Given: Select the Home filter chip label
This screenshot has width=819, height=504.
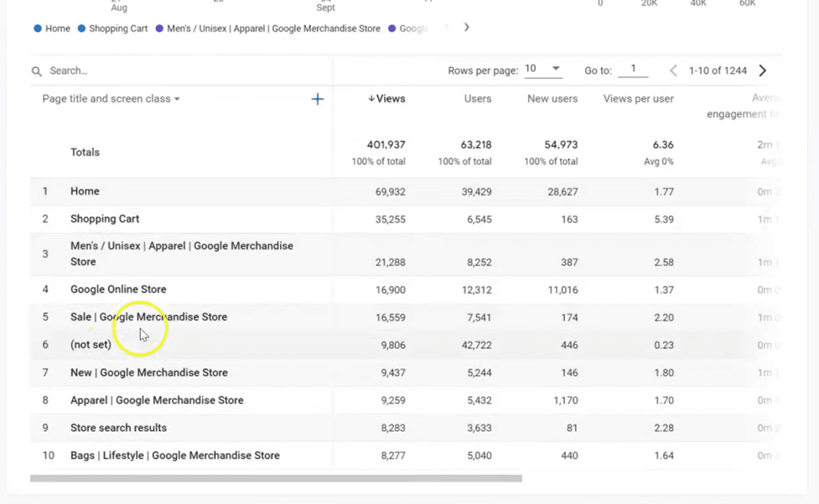Looking at the screenshot, I should 57,28.
